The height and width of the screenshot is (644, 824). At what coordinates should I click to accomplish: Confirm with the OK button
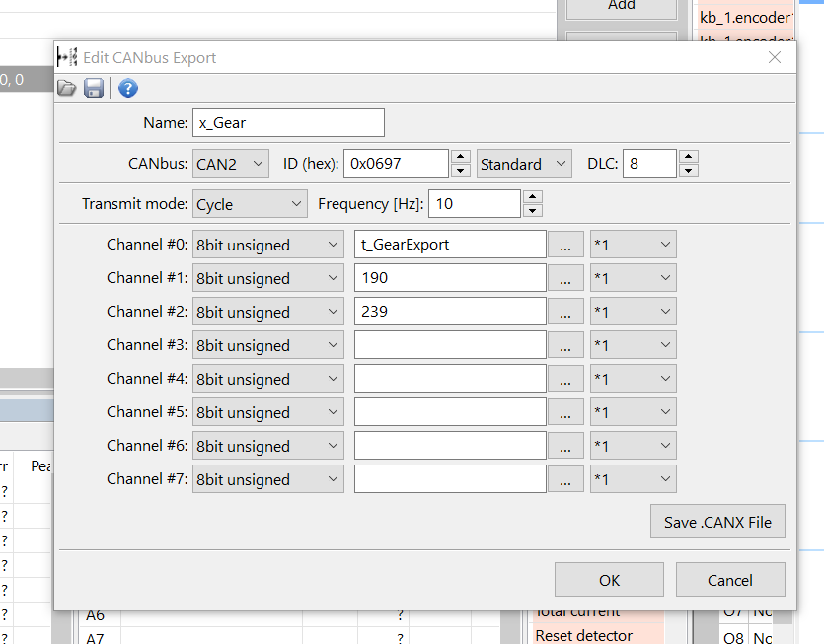coord(609,580)
